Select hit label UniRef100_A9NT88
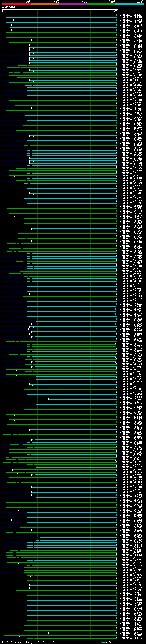The height and width of the screenshot is (644, 146). (x=131, y=58)
